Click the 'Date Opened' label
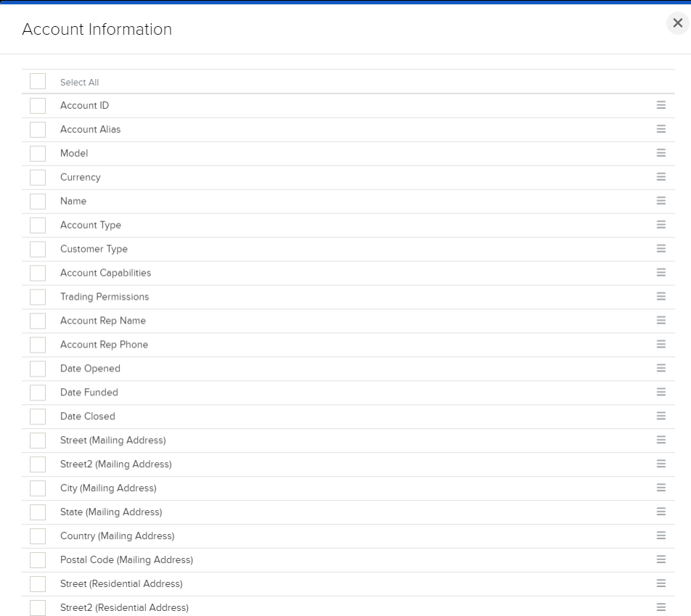 click(90, 369)
